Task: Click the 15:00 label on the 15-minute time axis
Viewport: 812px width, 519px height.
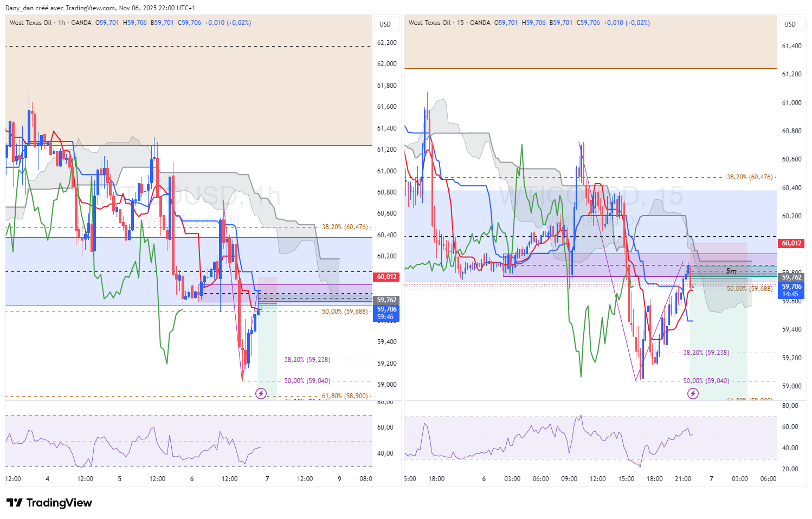Action: pyautogui.click(x=626, y=479)
